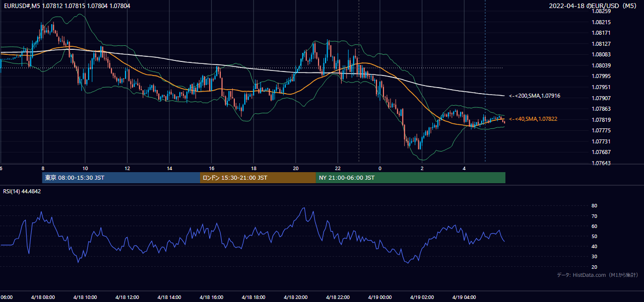This screenshot has height=302, width=644.
Task: Click the HistData.com data source credit
Action: 597,275
